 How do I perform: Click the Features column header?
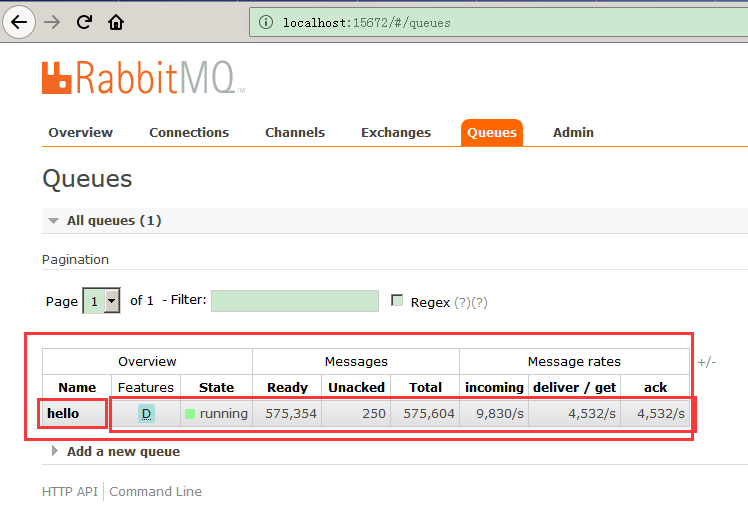tap(145, 387)
